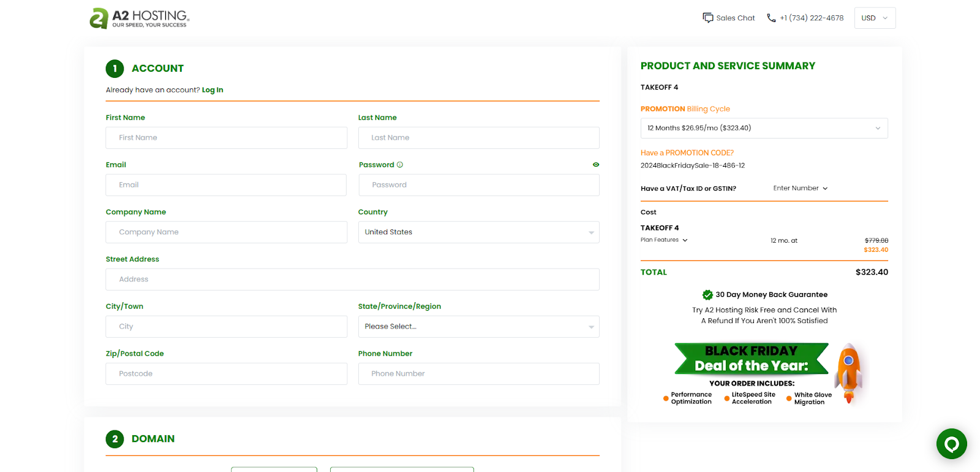This screenshot has height=472, width=980.
Task: Click the 12 mo. at text
Action: click(x=784, y=241)
